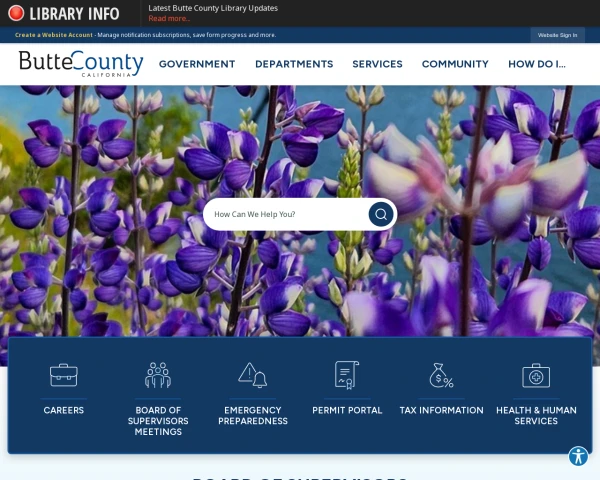Click the Website Sign In button

point(557,35)
